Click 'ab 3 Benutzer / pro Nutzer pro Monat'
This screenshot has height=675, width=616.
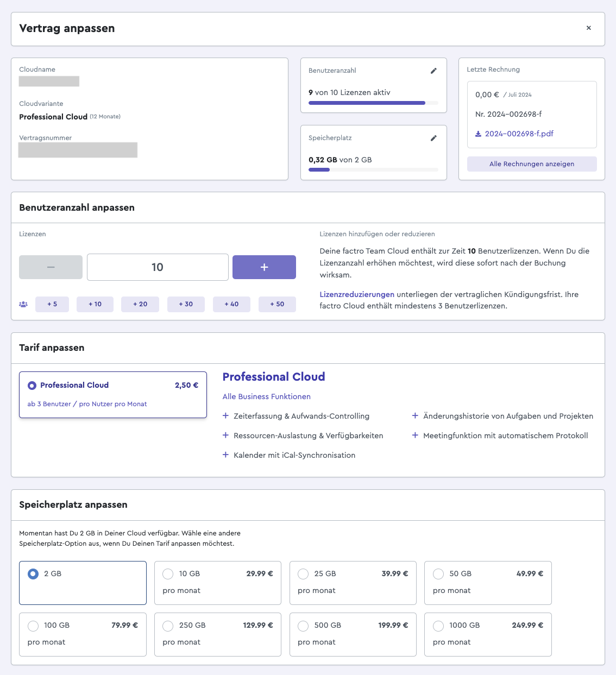[x=87, y=404]
